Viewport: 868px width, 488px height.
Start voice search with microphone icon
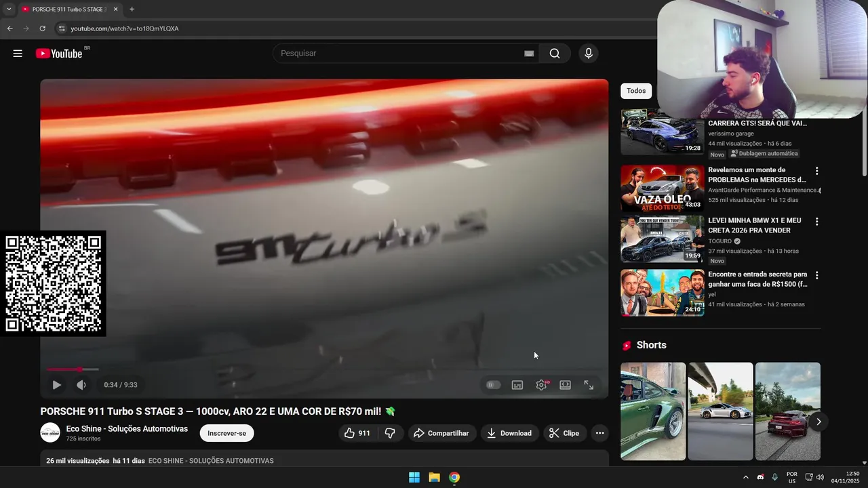[x=588, y=54]
